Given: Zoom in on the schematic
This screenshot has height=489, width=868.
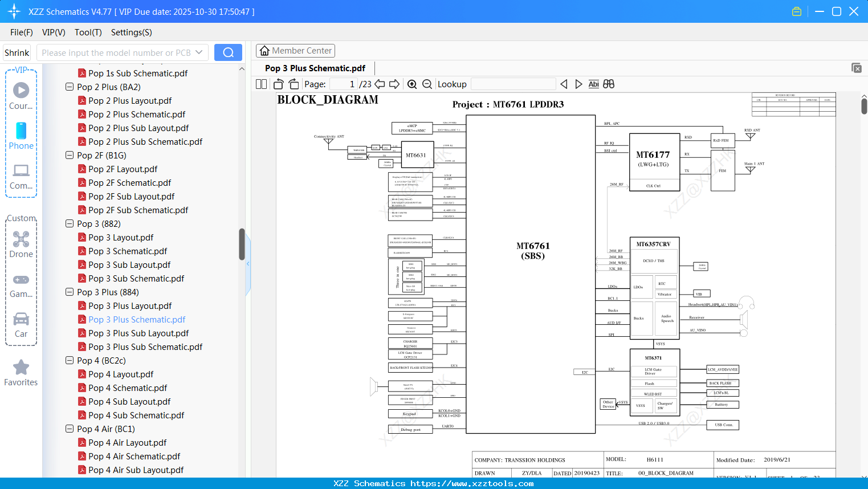Looking at the screenshot, I should point(411,83).
